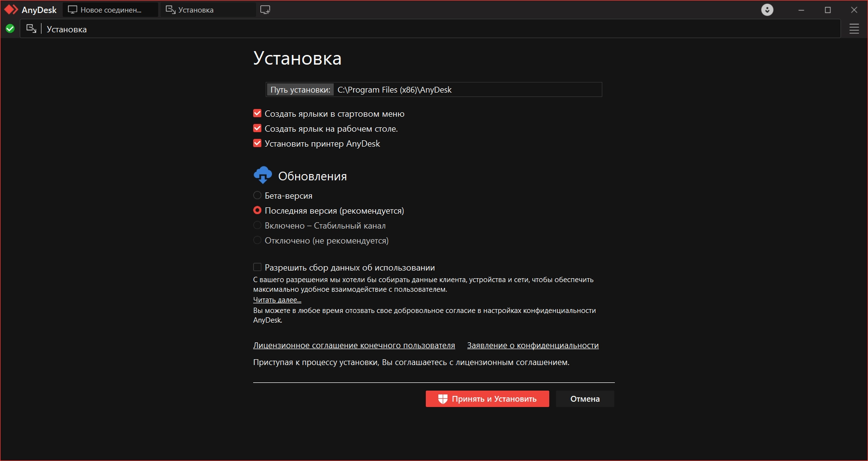Screen dimensions: 868x461
Task: Click the address bar showing 'Установка'
Action: tap(430, 29)
